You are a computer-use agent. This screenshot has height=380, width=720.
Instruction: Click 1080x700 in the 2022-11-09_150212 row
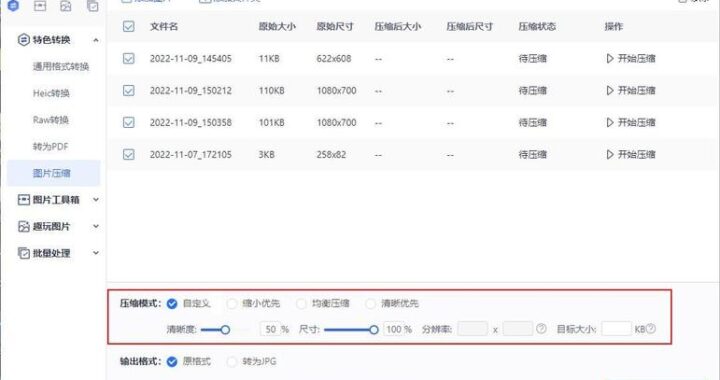click(x=337, y=91)
